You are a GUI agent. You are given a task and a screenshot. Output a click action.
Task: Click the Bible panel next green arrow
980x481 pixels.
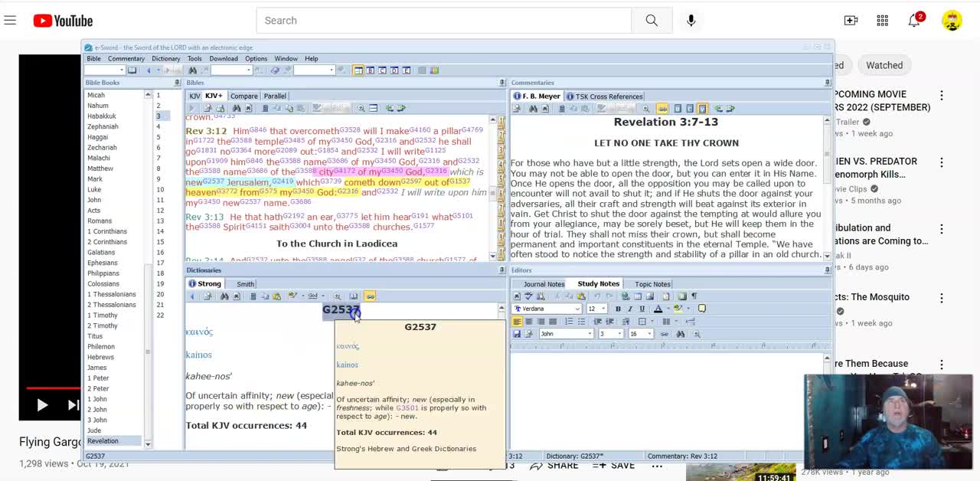tap(400, 108)
